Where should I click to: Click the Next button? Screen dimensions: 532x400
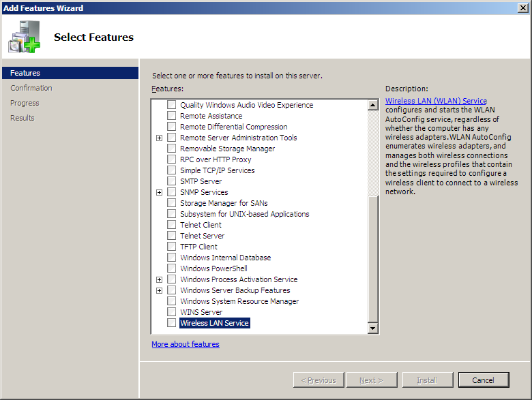click(372, 380)
